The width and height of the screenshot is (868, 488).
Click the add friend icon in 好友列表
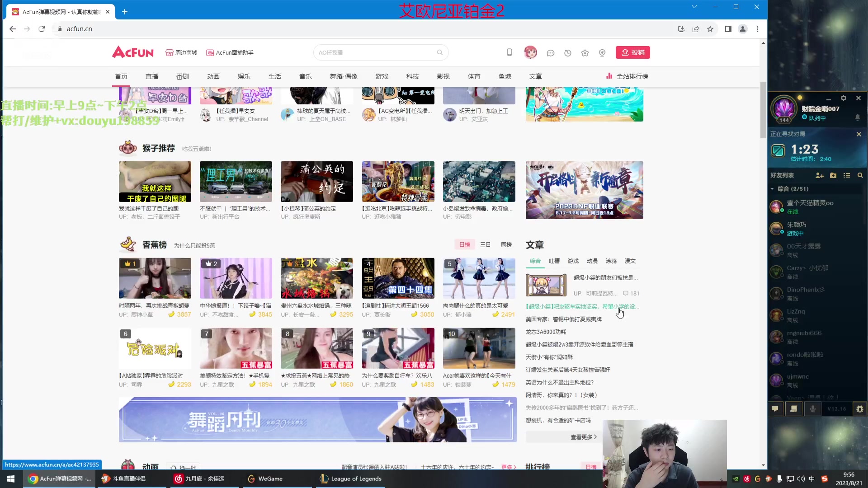[819, 175]
